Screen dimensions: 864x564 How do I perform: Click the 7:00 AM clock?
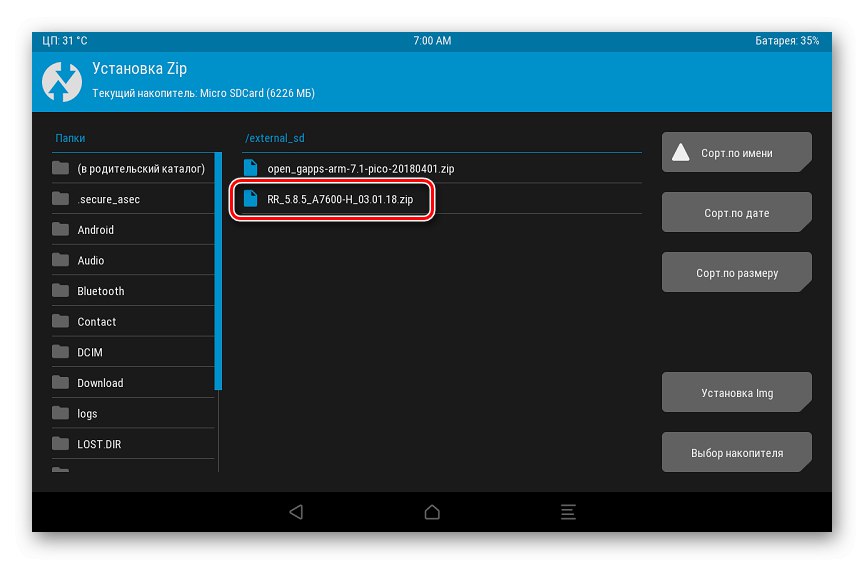[432, 41]
